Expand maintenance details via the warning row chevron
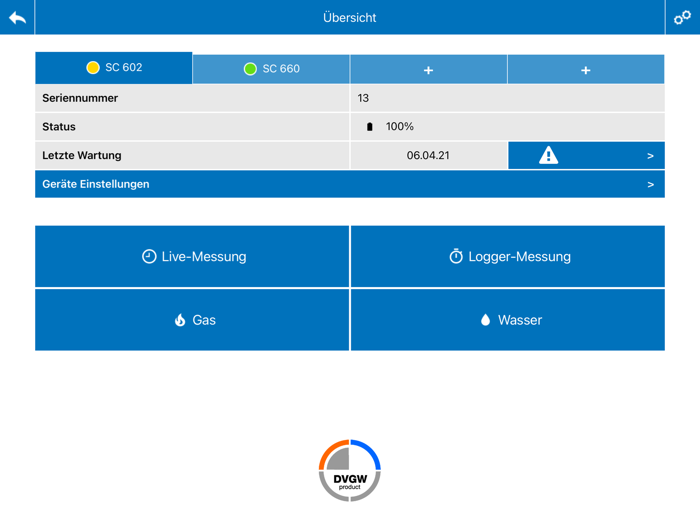 (x=650, y=156)
